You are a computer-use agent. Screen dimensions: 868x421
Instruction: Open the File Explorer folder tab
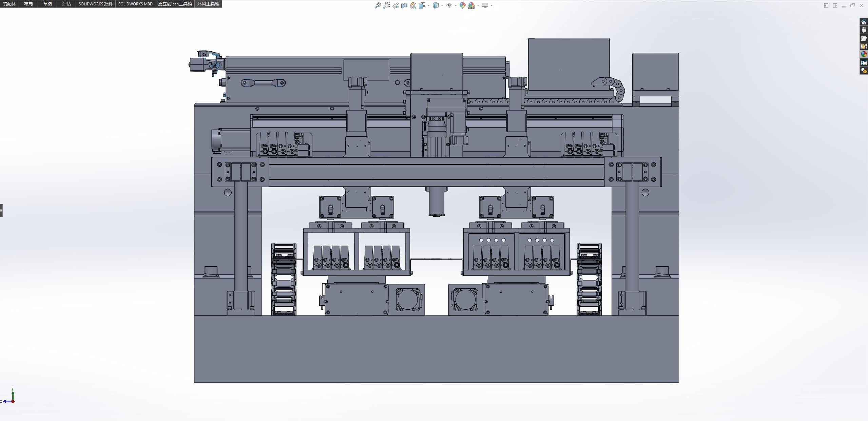tap(864, 38)
